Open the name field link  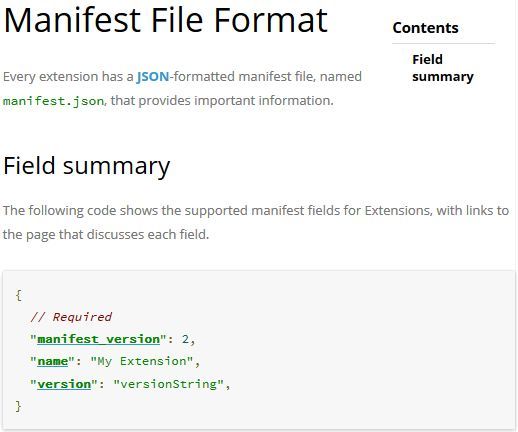pos(53,361)
